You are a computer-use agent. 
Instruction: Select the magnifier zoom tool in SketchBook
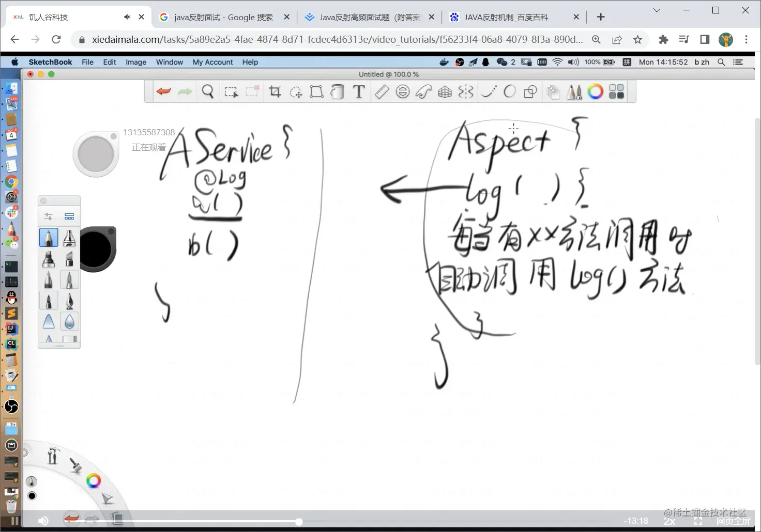(x=208, y=92)
